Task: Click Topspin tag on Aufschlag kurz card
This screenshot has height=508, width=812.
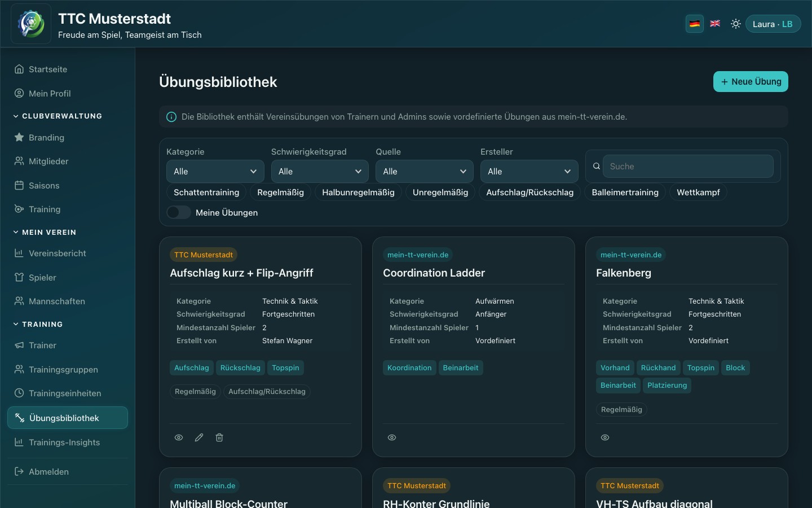Action: (285, 367)
